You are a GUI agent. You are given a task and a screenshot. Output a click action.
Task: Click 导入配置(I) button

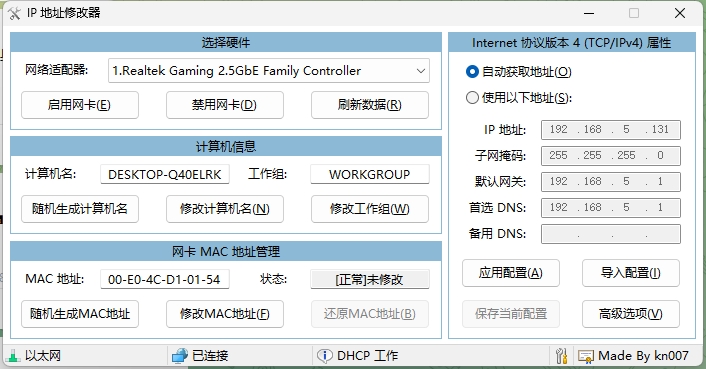tap(630, 273)
